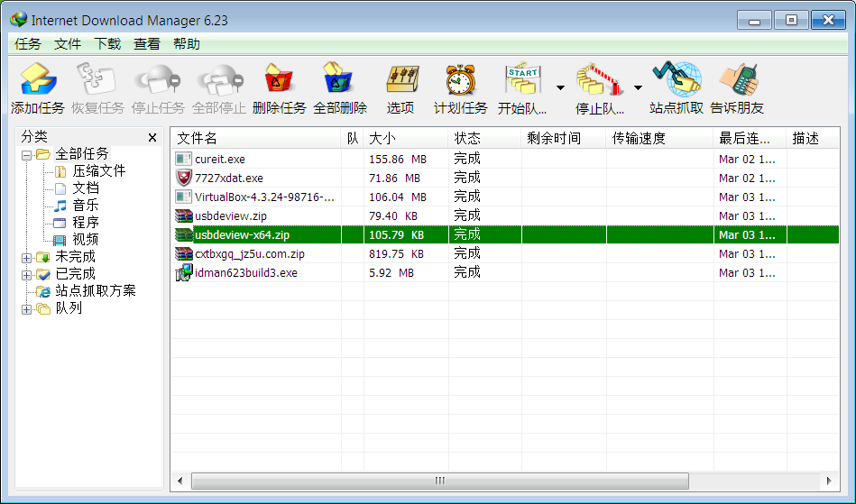Maximize the Internet Download Manager window
Image resolution: width=856 pixels, height=504 pixels.
point(791,20)
